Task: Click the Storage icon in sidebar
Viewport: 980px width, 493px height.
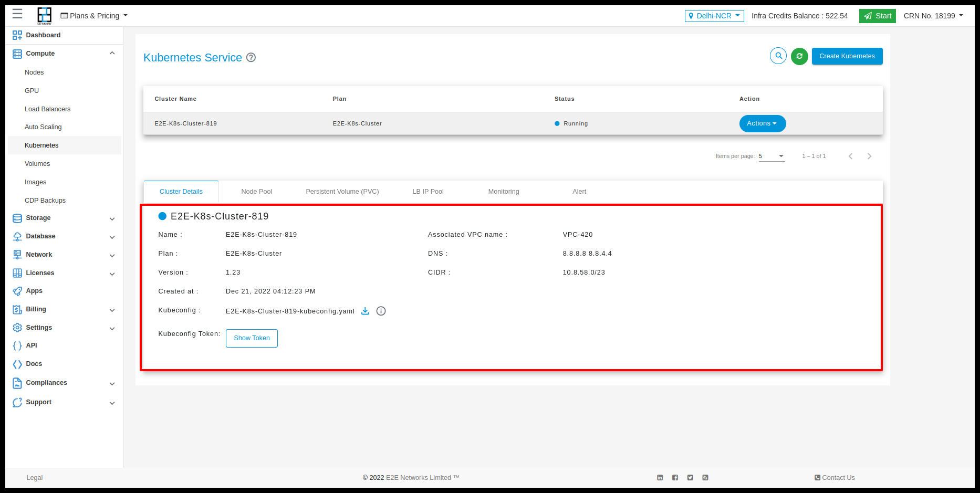Action: 17,218
